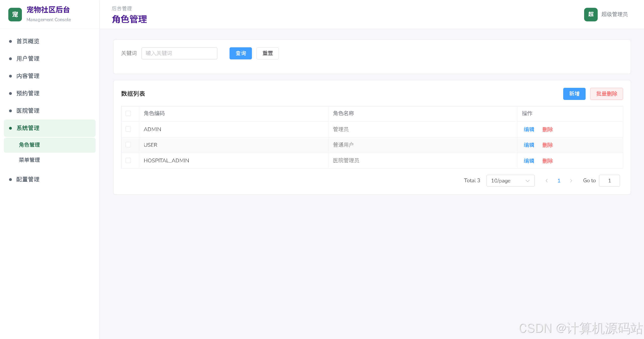Select 菜单管理 submenu item
The image size is (644, 339).
tap(50, 160)
